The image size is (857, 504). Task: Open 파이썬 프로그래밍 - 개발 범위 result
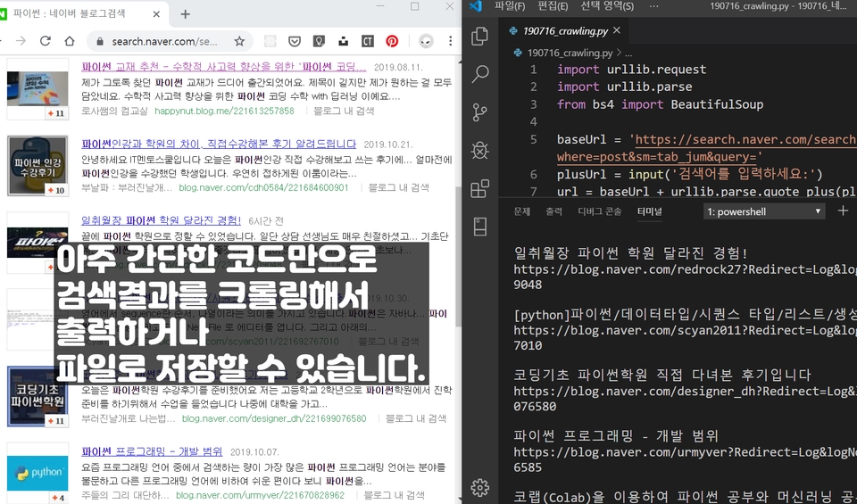click(152, 451)
